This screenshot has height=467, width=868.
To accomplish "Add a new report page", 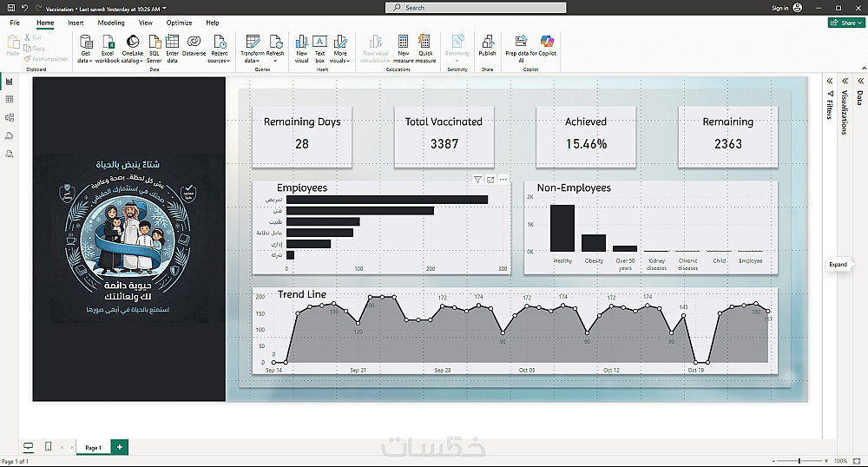I will pyautogui.click(x=120, y=447).
